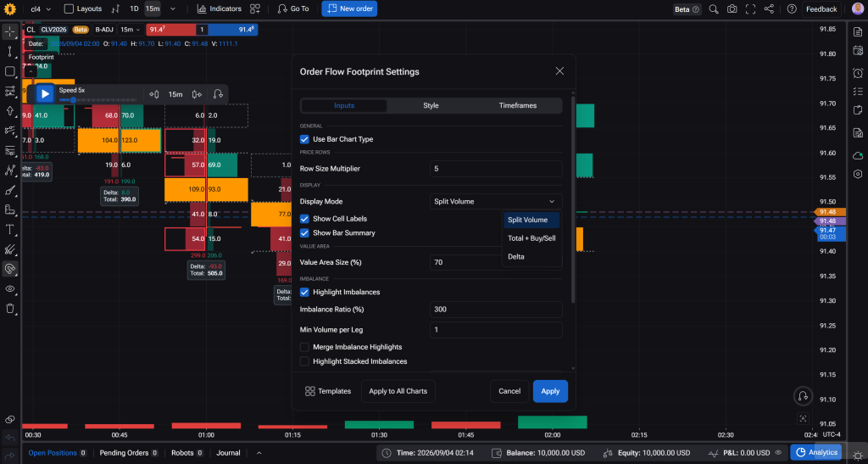Open the Analytics button
Screen dimensions: 868x464
pos(816,452)
